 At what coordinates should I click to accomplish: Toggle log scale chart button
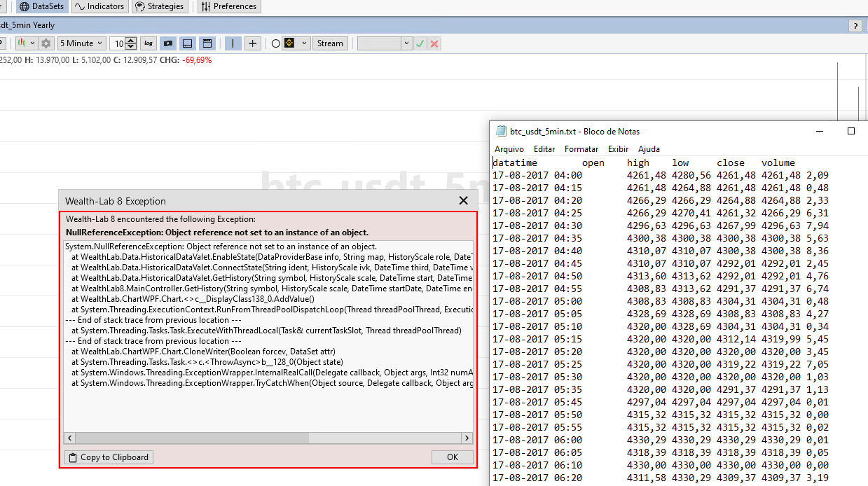[x=149, y=43]
